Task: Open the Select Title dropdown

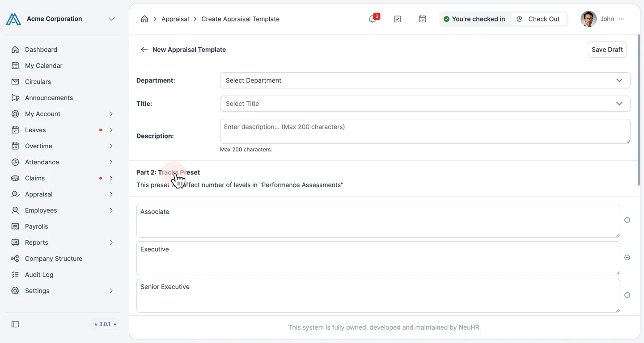Action: (x=425, y=104)
